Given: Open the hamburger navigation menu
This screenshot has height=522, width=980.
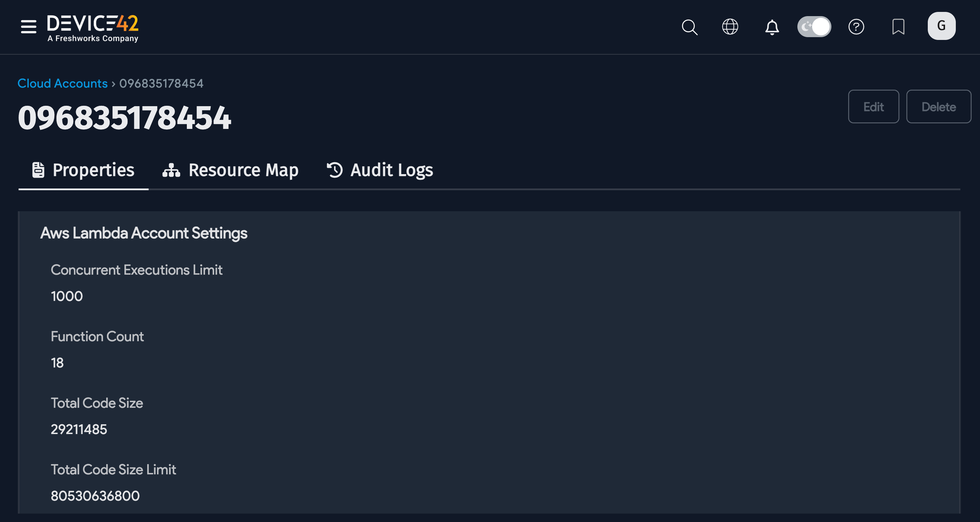Looking at the screenshot, I should [28, 27].
